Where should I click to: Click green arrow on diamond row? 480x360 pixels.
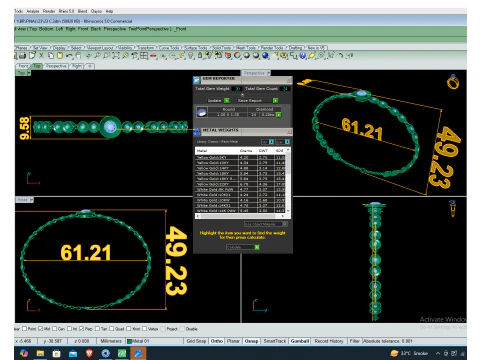pyautogui.click(x=279, y=115)
